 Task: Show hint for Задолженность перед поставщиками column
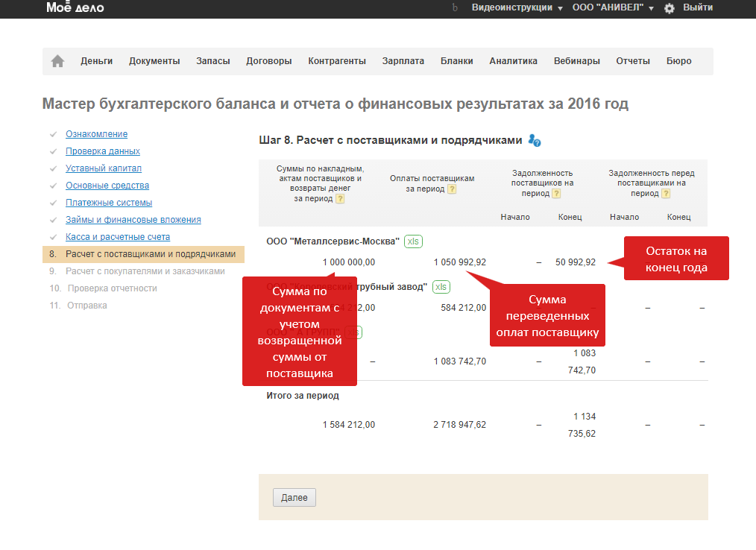pyautogui.click(x=666, y=193)
